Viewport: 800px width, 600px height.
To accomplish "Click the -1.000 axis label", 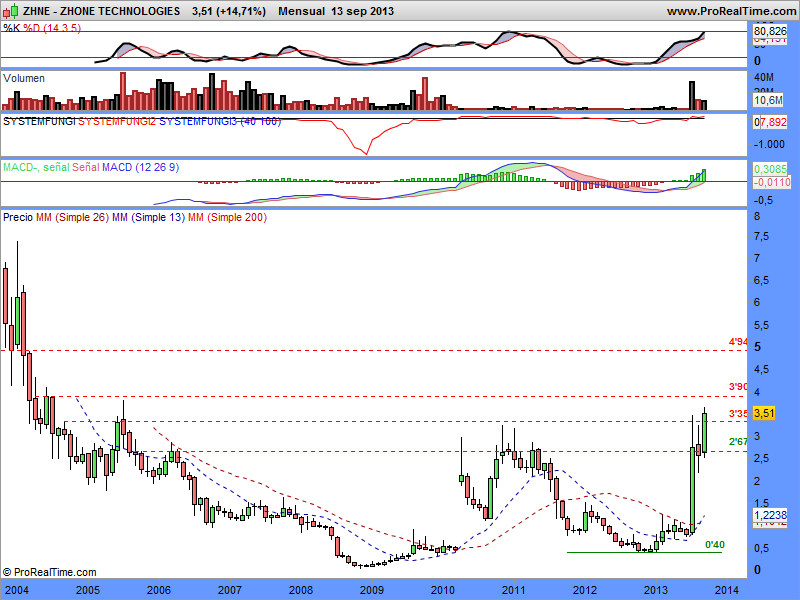I will point(768,144).
